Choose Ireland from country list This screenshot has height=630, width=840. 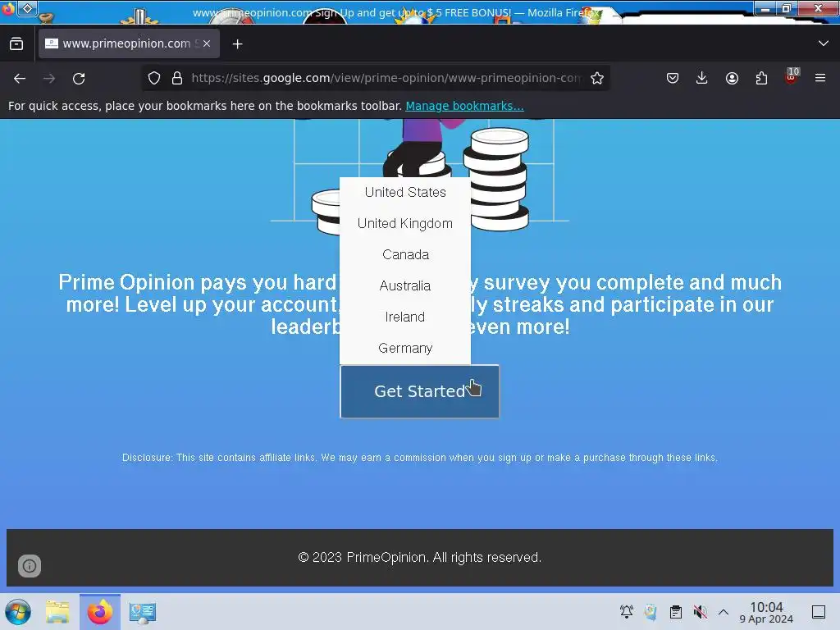point(405,317)
